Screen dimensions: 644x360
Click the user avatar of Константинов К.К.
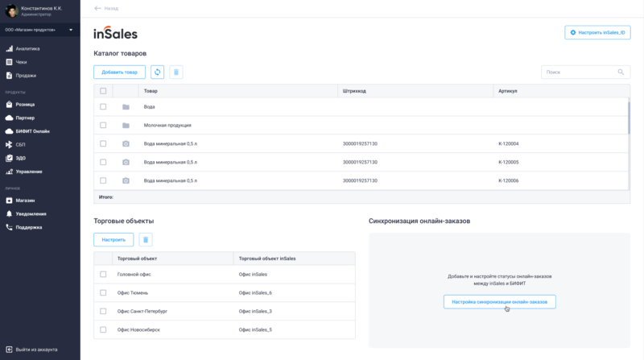tap(11, 10)
